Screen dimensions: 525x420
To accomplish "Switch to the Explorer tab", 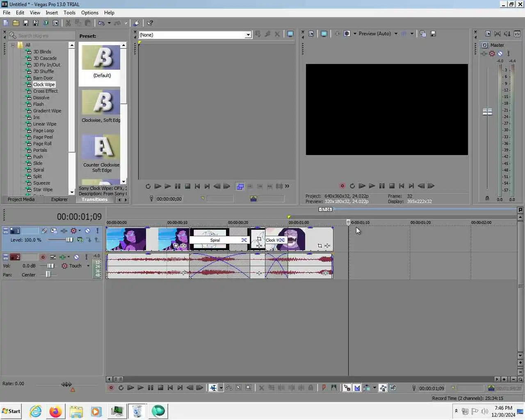I will (x=59, y=199).
